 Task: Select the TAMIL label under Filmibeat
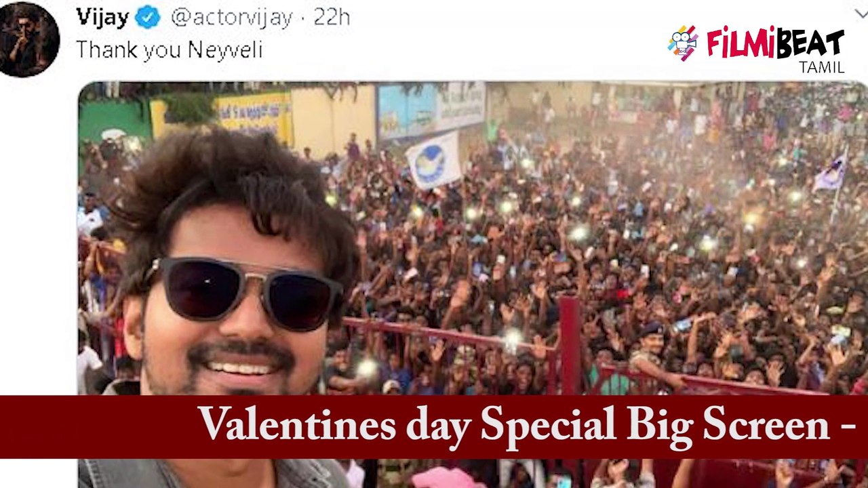(821, 67)
